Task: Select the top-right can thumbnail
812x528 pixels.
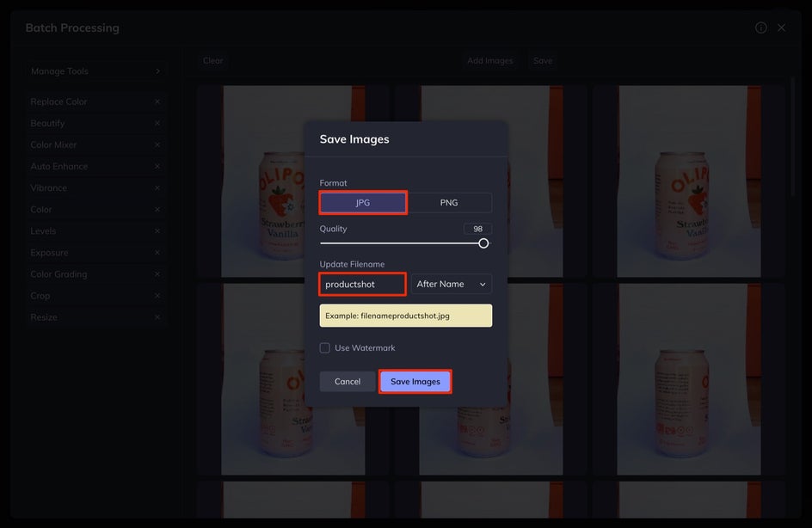Action: [x=689, y=181]
